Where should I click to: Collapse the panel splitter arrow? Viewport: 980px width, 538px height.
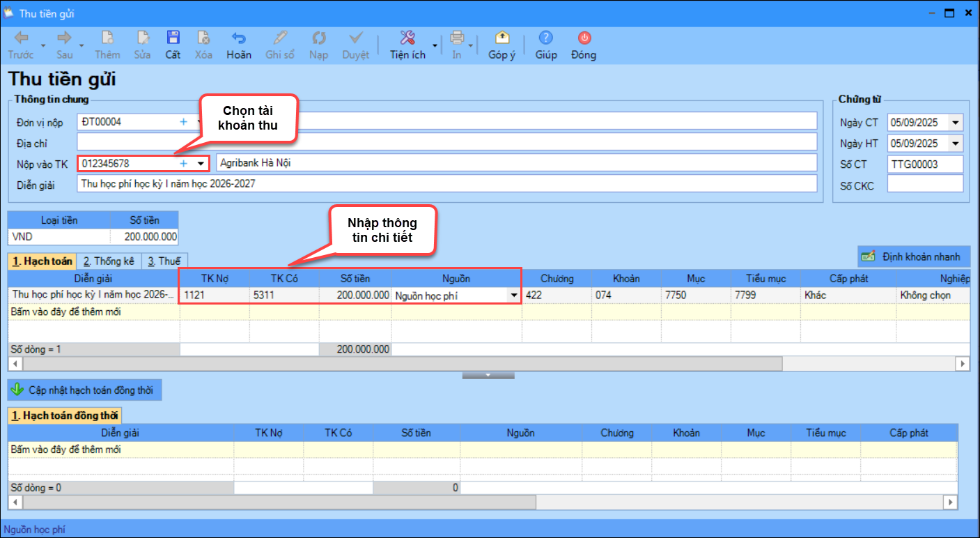pos(488,375)
